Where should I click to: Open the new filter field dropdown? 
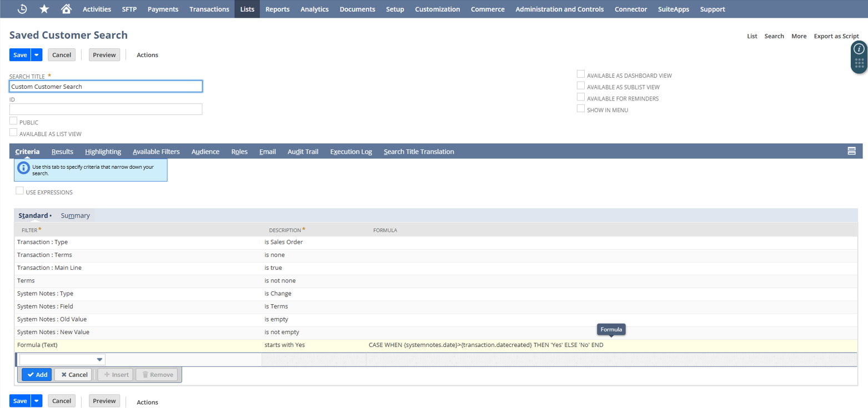tap(99, 360)
